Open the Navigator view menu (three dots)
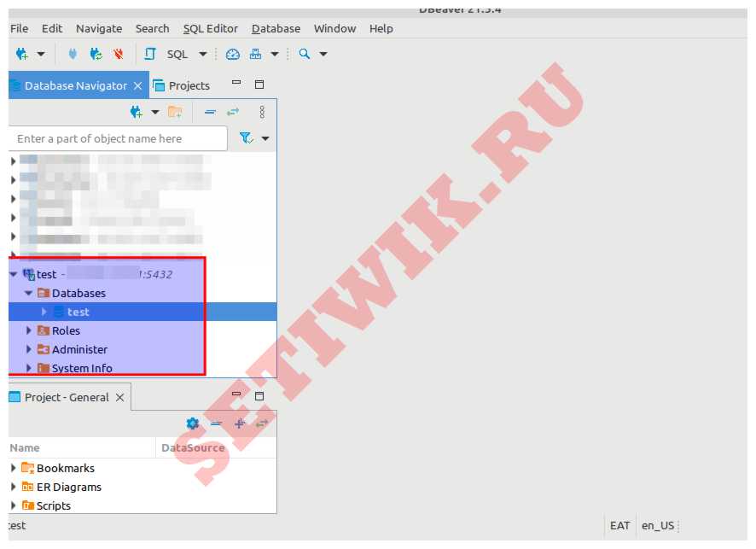Image resolution: width=756 pixels, height=549 pixels. [x=262, y=112]
